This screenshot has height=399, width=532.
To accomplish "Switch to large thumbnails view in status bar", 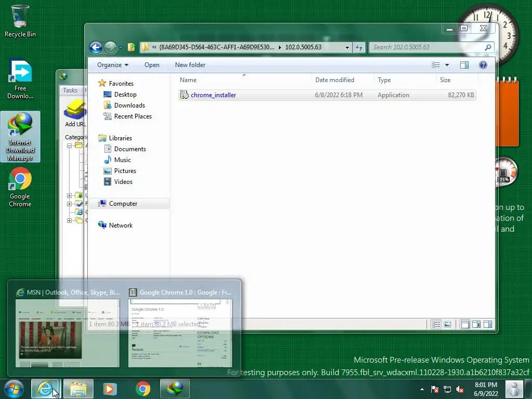I will 447,324.
